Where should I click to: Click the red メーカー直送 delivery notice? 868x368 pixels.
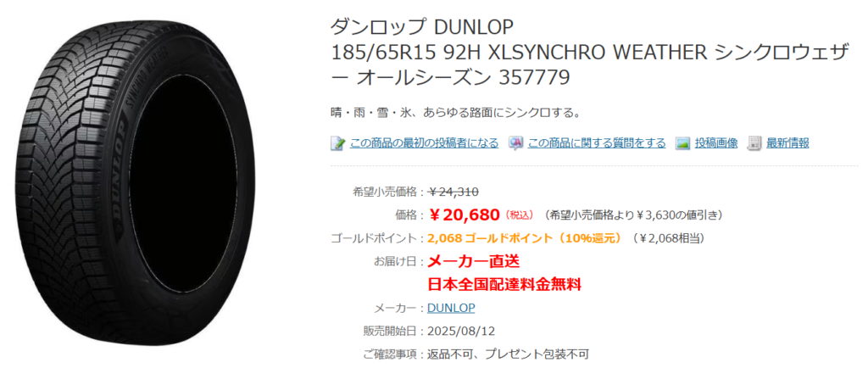(475, 261)
